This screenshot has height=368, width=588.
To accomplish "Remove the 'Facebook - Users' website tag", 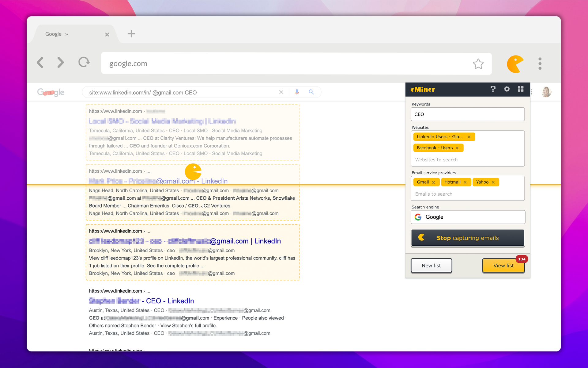I will tap(457, 148).
